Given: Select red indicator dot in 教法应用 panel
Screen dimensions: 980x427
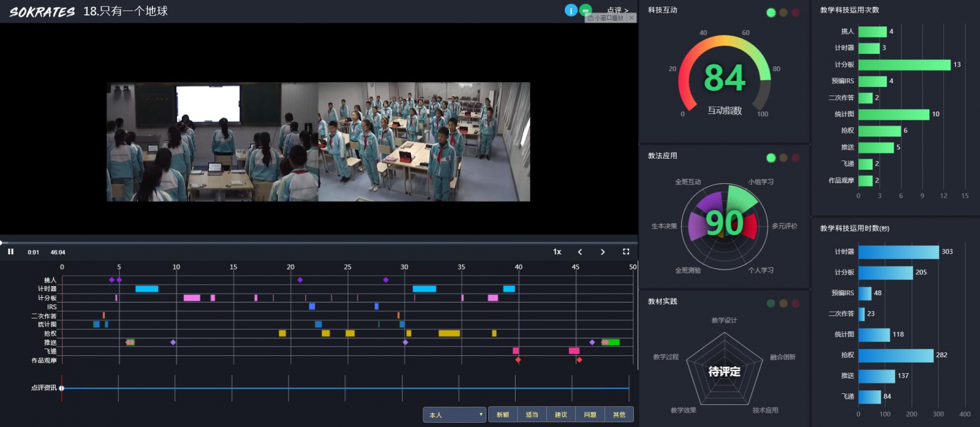Looking at the screenshot, I should point(796,158).
